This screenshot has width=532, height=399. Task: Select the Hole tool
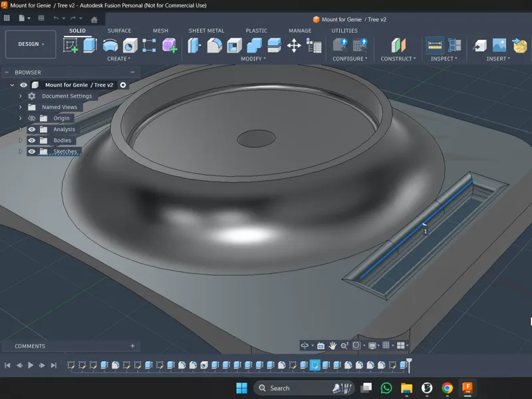tap(130, 45)
